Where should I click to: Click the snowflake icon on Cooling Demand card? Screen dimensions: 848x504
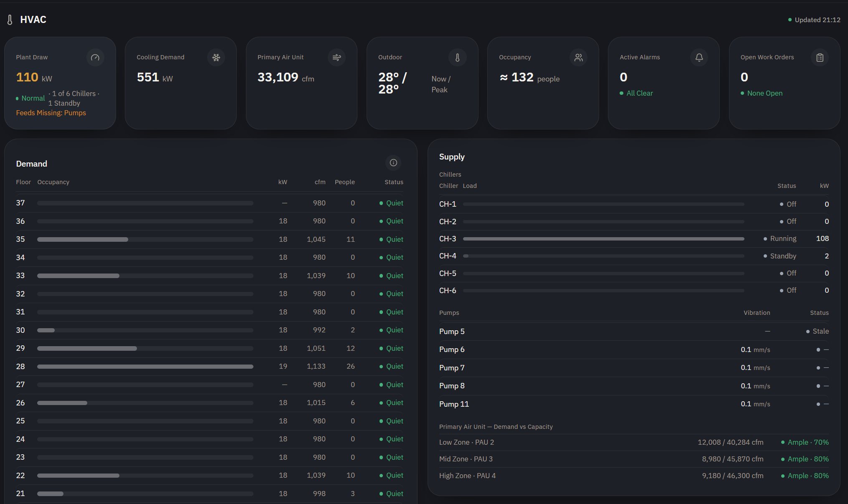point(216,58)
